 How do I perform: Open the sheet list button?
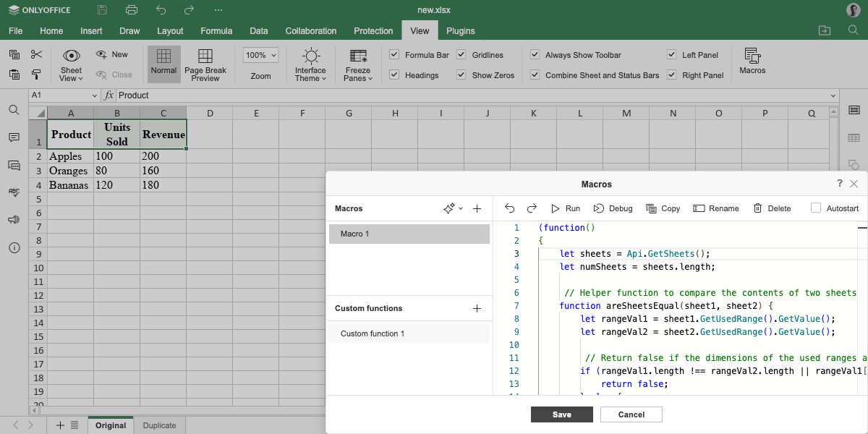[x=74, y=425]
